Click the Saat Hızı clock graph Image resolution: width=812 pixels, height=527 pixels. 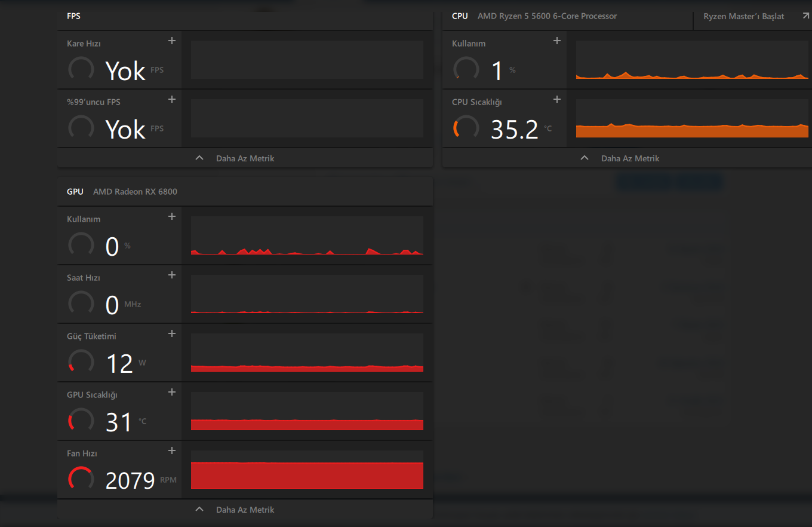(307, 294)
